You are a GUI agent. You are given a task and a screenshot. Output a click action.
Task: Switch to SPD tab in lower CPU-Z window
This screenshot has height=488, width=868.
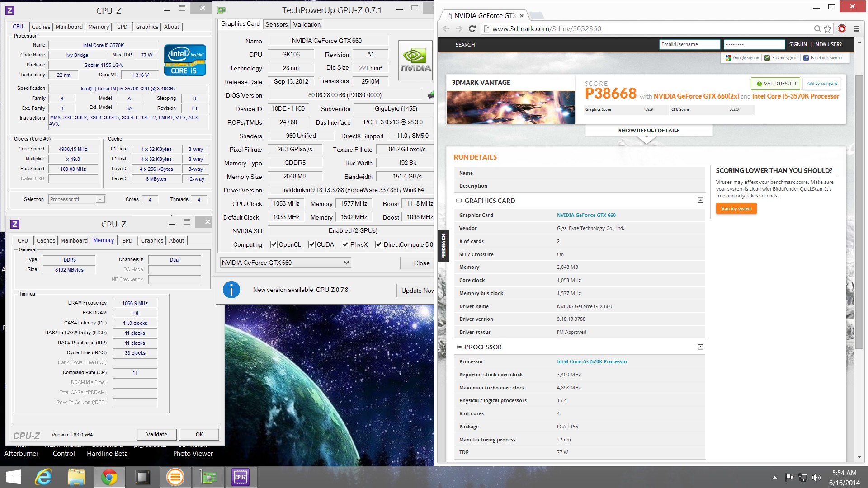(x=127, y=240)
